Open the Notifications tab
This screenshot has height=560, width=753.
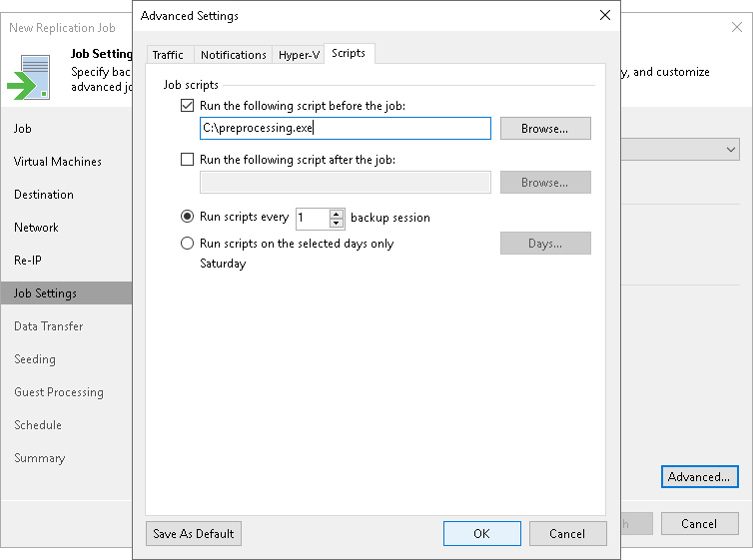(x=234, y=55)
